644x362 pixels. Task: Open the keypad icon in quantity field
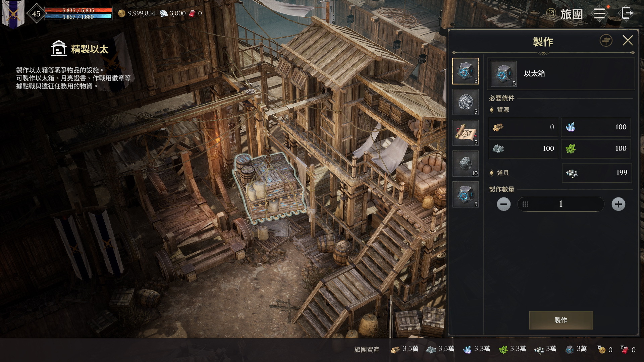526,204
